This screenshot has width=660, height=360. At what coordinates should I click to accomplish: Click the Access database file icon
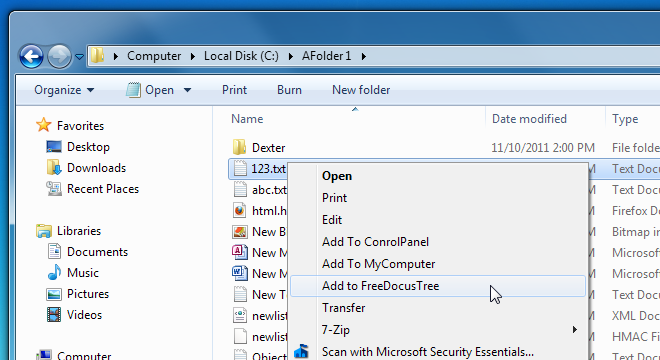point(239,252)
